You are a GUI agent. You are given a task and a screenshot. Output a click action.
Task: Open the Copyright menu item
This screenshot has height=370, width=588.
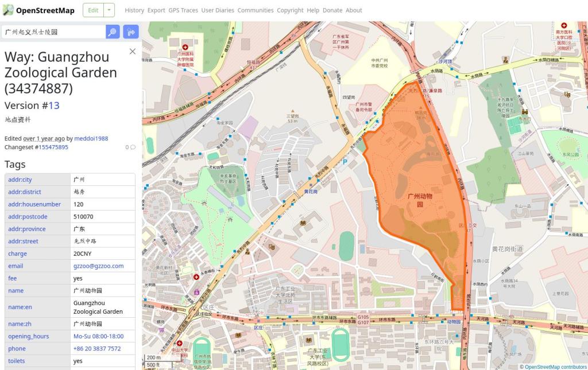click(x=290, y=10)
